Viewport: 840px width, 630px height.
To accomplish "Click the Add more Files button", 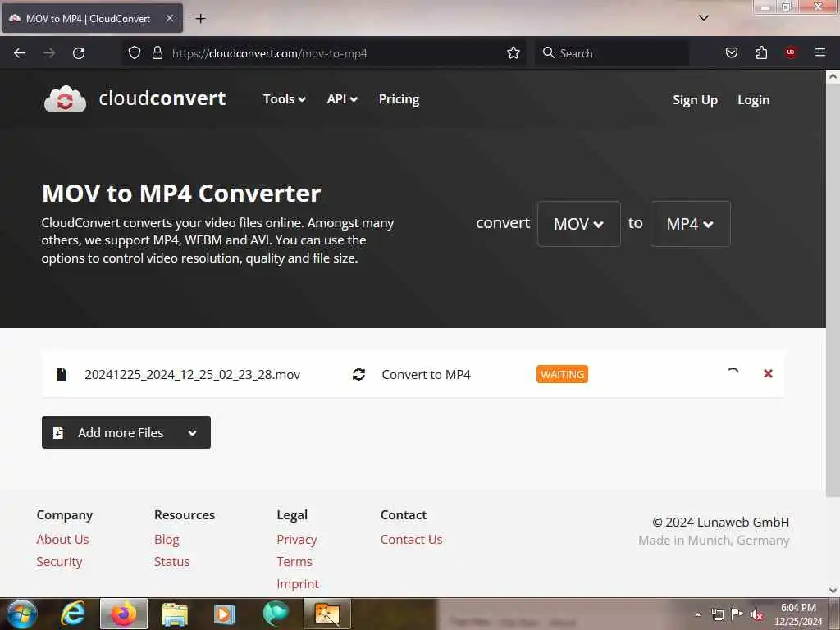I will 126,432.
